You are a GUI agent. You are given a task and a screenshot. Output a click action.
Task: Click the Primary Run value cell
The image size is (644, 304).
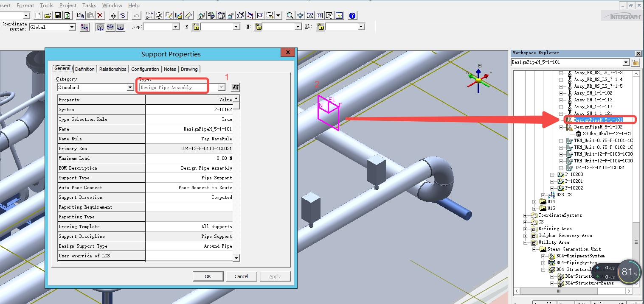click(189, 148)
